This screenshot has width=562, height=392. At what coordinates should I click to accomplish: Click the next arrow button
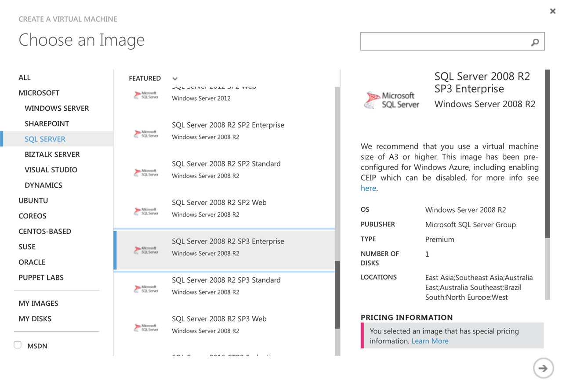(543, 368)
